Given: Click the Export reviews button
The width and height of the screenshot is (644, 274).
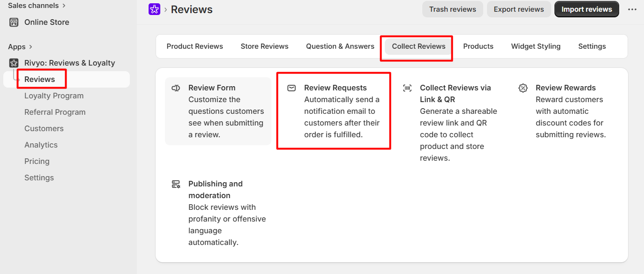Looking at the screenshot, I should [x=519, y=9].
